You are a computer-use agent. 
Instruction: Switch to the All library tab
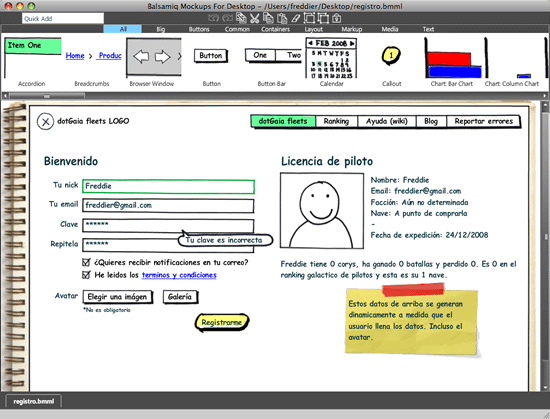coord(123,29)
